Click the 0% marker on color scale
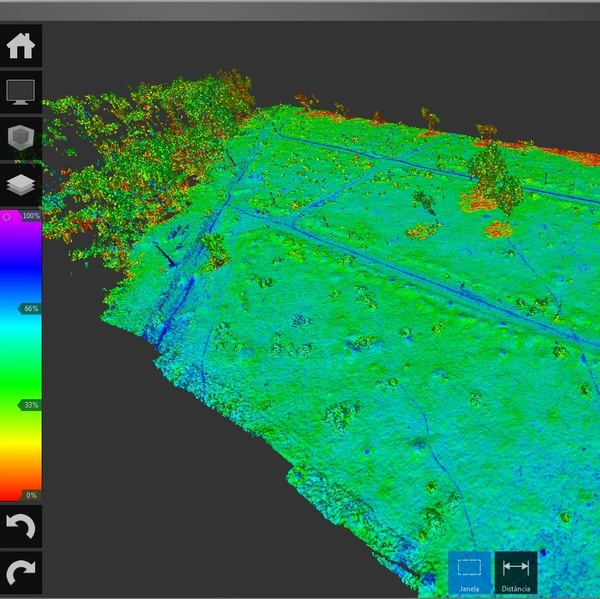 click(31, 495)
